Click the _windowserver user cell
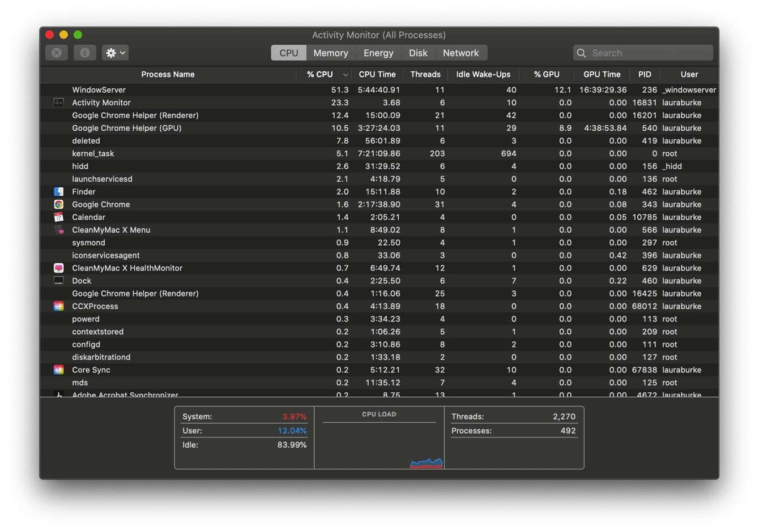The width and height of the screenshot is (759, 532). [x=689, y=89]
